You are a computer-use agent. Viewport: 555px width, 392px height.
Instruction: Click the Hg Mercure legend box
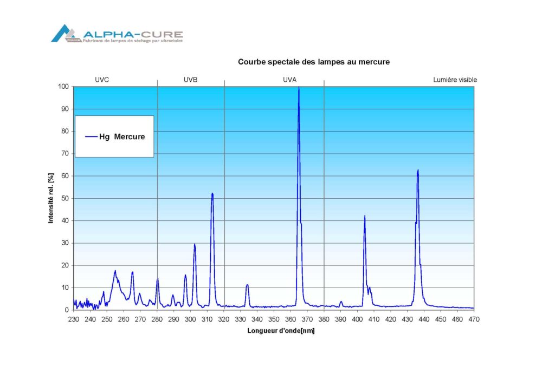coord(114,136)
